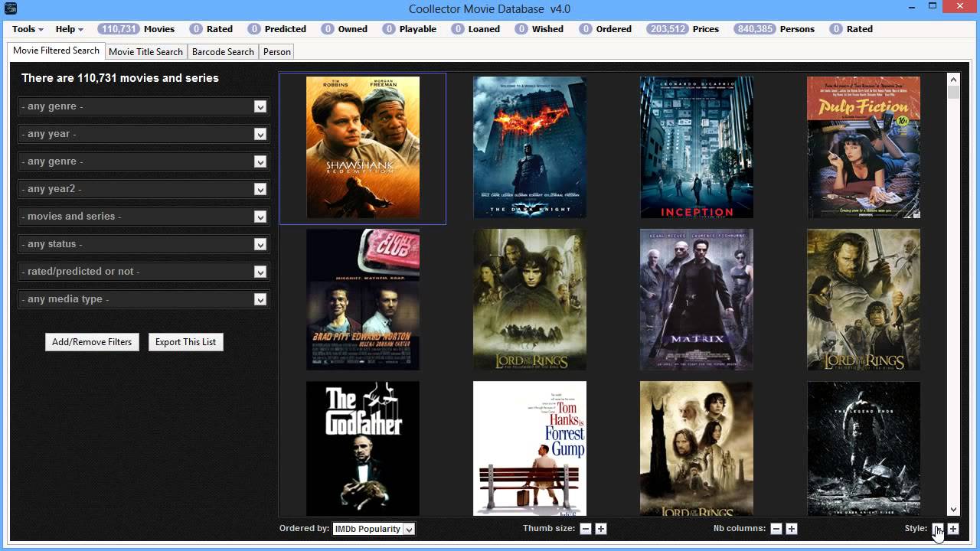Click the Playable counter
Viewport: 980px width, 551px height.
[409, 29]
